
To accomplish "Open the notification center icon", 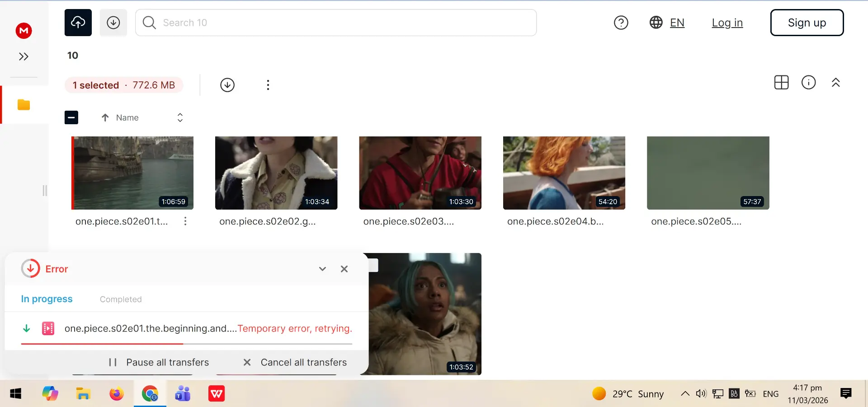I will point(846,394).
